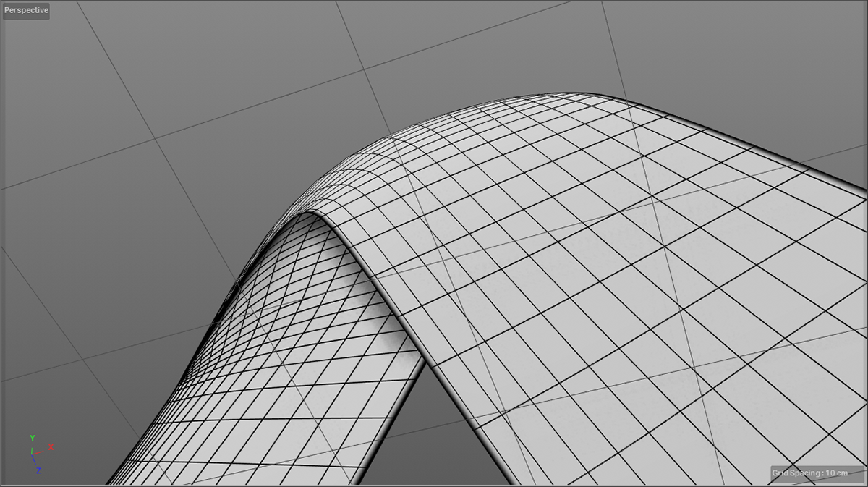The height and width of the screenshot is (487, 868).
Task: Click the Perspective viewport label
Action: 26,11
